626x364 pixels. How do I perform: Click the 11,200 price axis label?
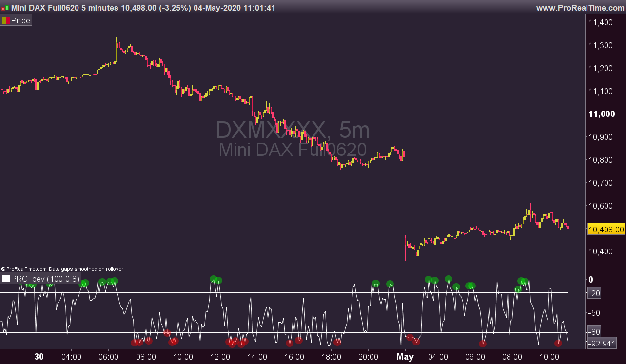point(601,68)
